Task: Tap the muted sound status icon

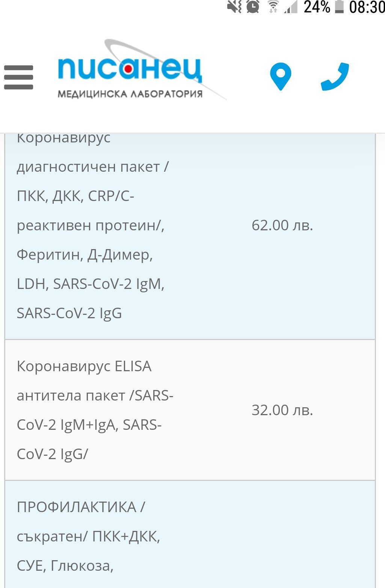Action: 234,7
